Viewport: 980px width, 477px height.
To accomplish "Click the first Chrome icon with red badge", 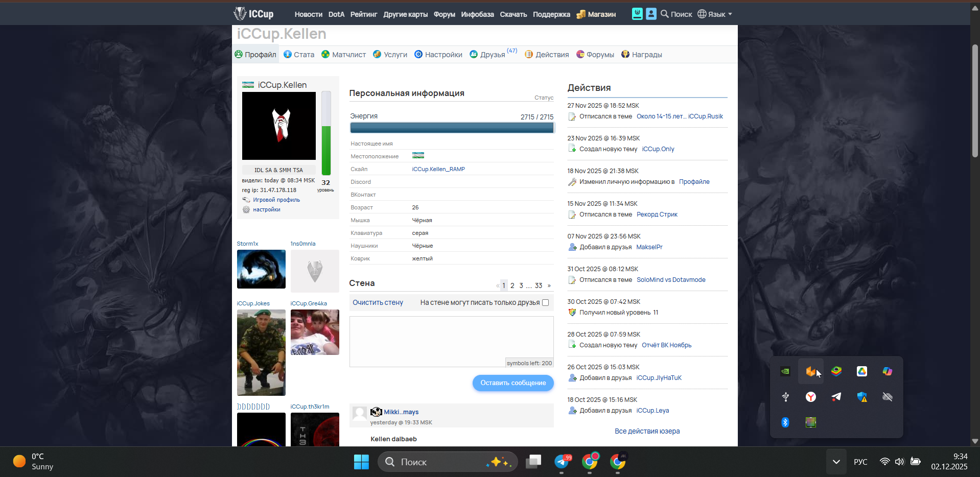I will tap(590, 462).
